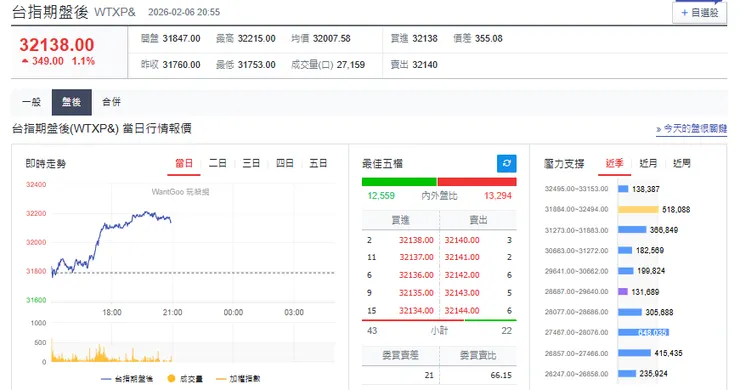Click price range 26247.00~26858.00
The height and width of the screenshot is (390, 740).
576,374
